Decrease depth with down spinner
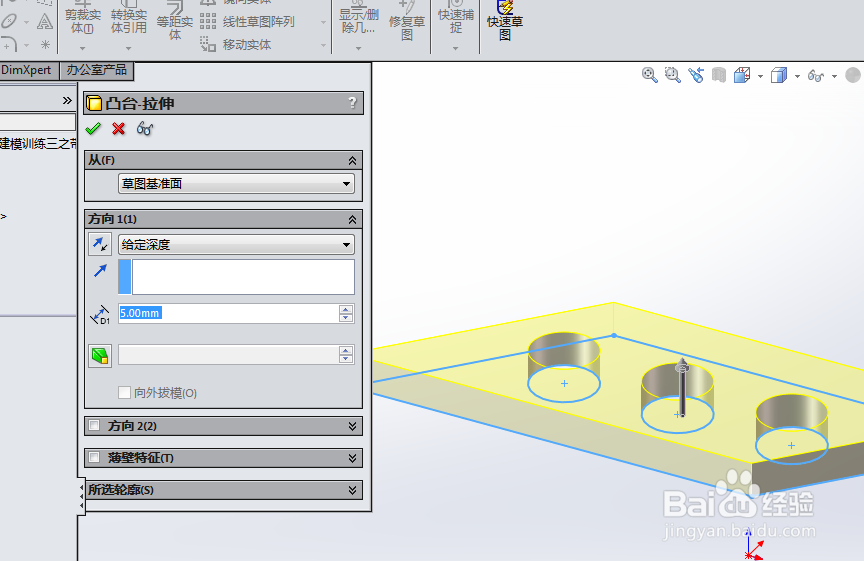The height and width of the screenshot is (561, 864). (345, 318)
